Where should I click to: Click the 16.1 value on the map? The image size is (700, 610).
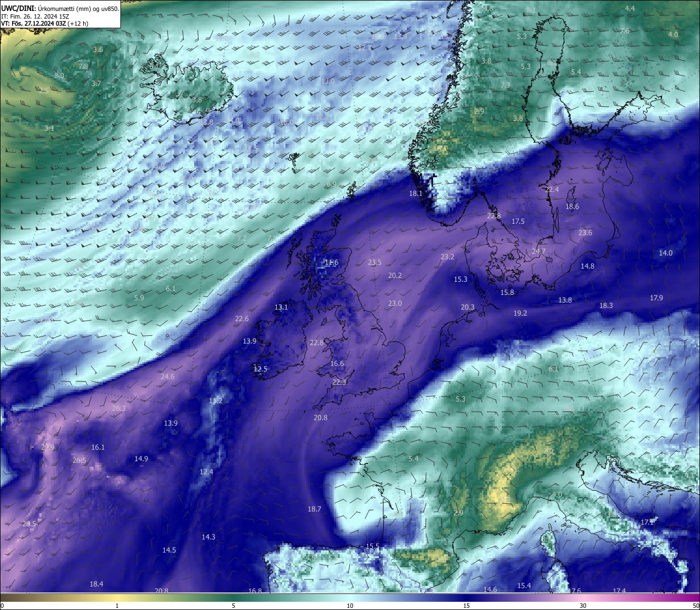[x=98, y=447]
